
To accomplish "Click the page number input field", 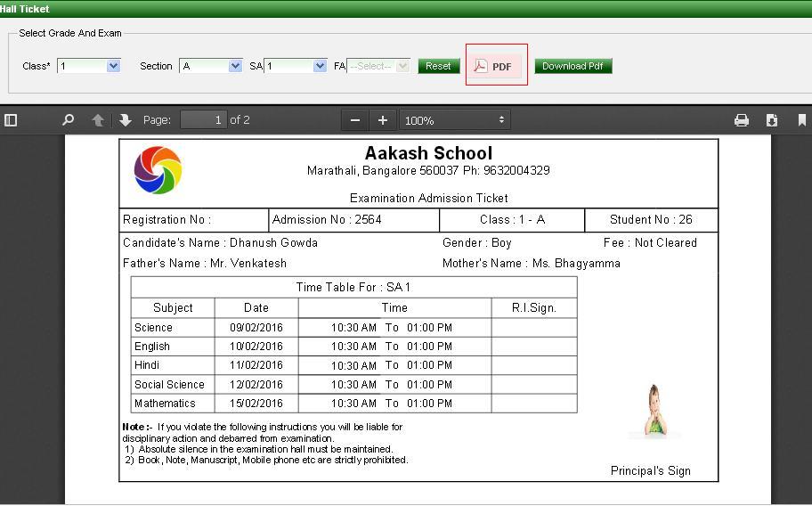I will [x=203, y=120].
